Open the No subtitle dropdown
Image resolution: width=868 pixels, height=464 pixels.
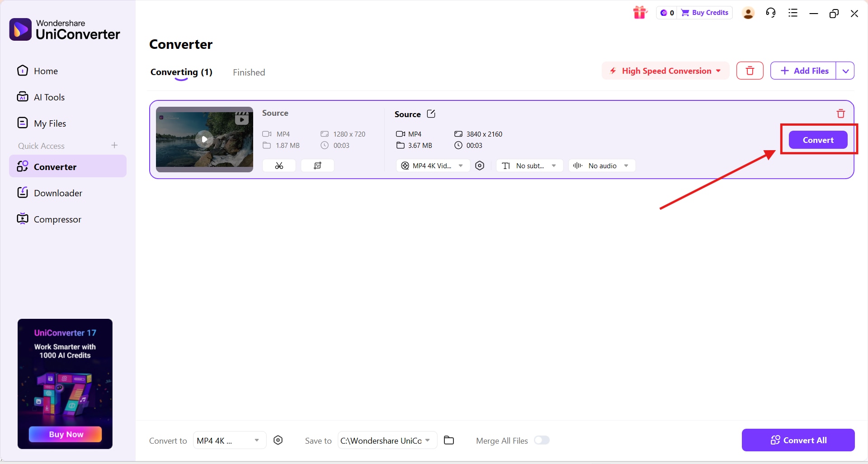coord(529,166)
